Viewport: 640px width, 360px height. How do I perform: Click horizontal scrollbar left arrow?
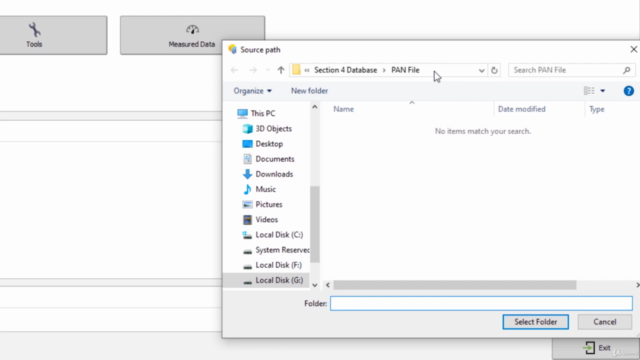pyautogui.click(x=328, y=285)
